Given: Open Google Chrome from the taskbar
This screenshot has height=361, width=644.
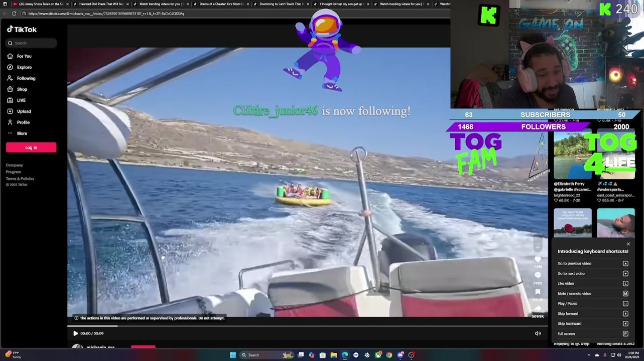Looking at the screenshot, I should point(389,355).
